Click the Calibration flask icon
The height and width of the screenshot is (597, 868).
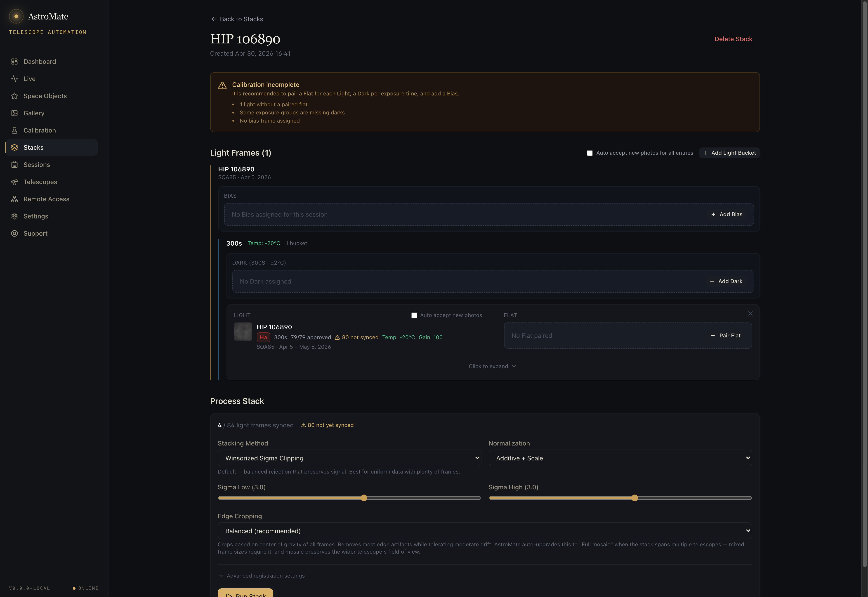[14, 130]
